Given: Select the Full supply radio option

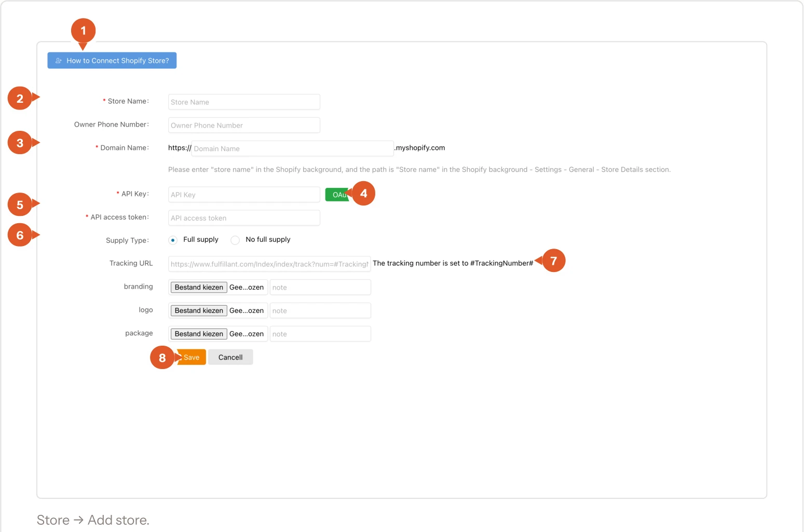Looking at the screenshot, I should [173, 240].
